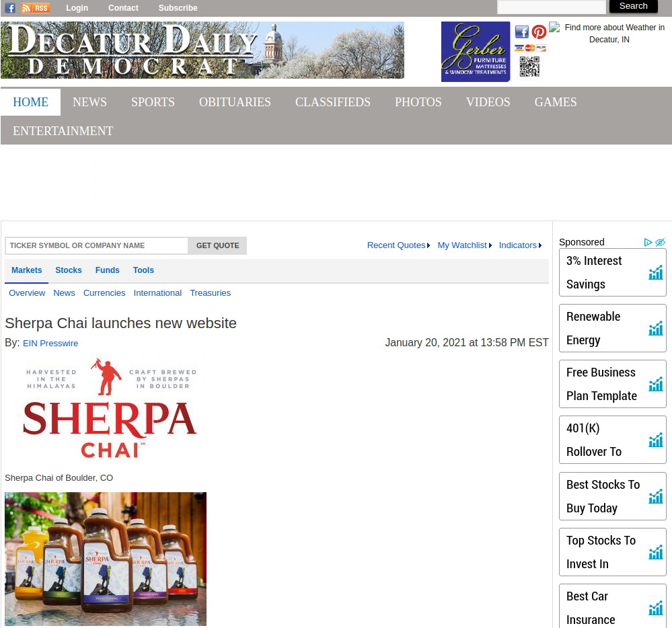
Task: Click chart icon beside Best Stocks To Buy Today
Action: (x=655, y=496)
